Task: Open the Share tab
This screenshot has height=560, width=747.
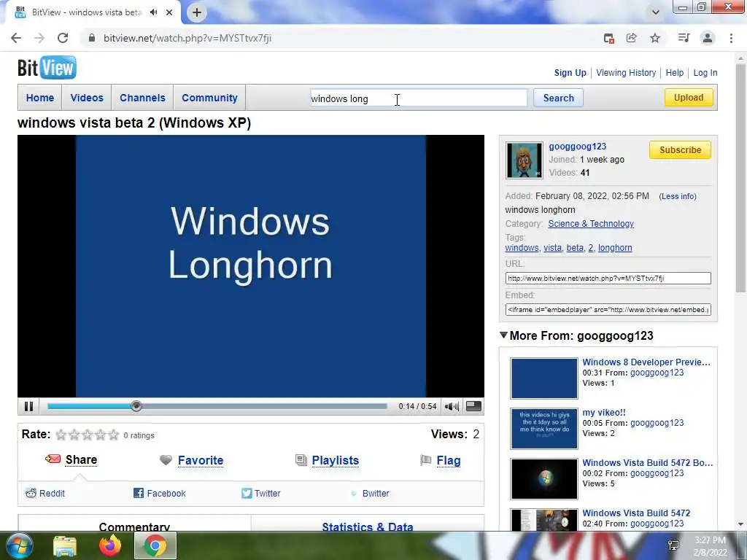Action: coord(81,459)
